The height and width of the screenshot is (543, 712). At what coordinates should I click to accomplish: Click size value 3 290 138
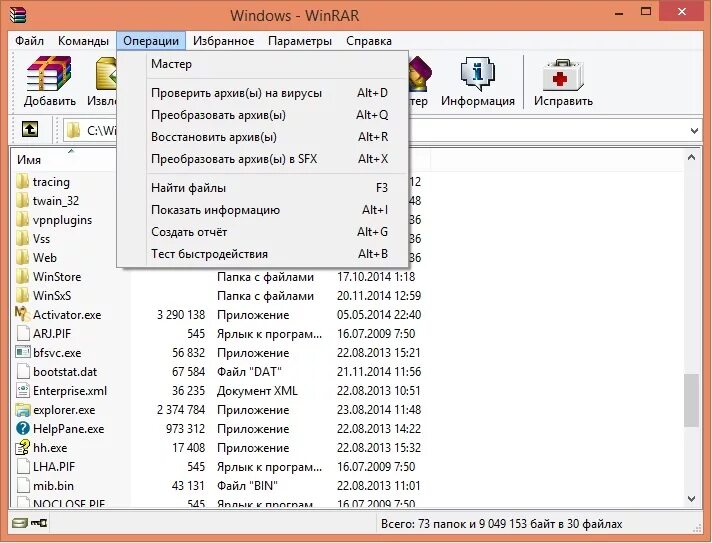tap(181, 315)
